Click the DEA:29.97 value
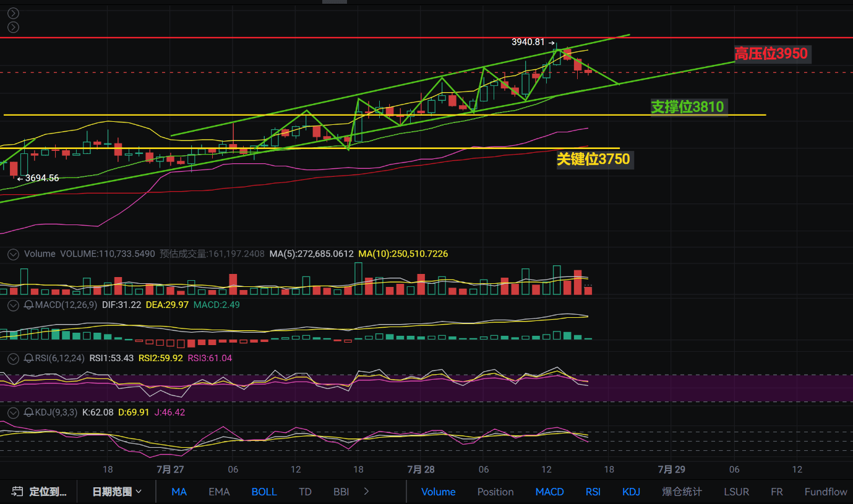The height and width of the screenshot is (504, 853). 168,304
